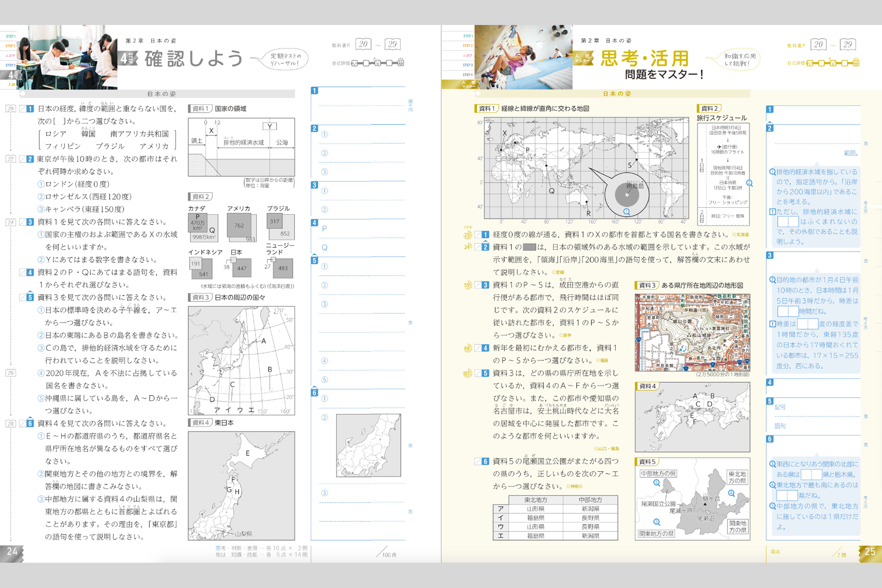882x588 pixels.
Task: Select the 入試 tab at the sidebar bottom
Action: [x=12, y=85]
